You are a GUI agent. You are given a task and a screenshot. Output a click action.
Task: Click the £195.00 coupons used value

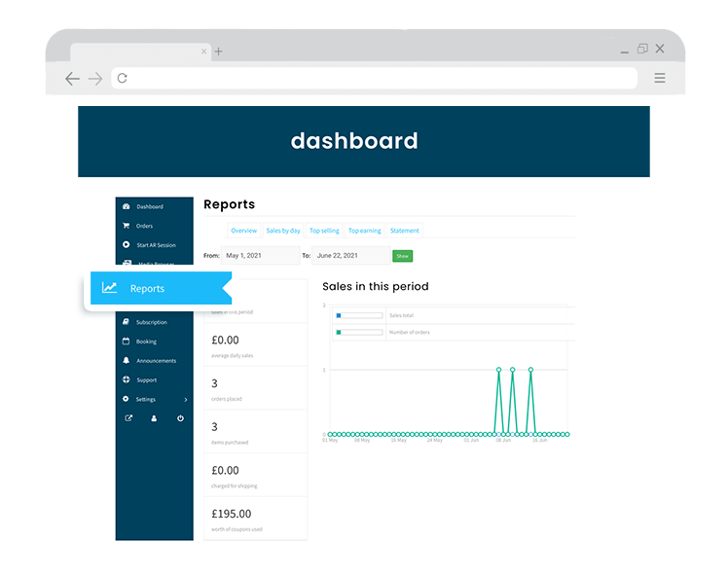click(232, 514)
